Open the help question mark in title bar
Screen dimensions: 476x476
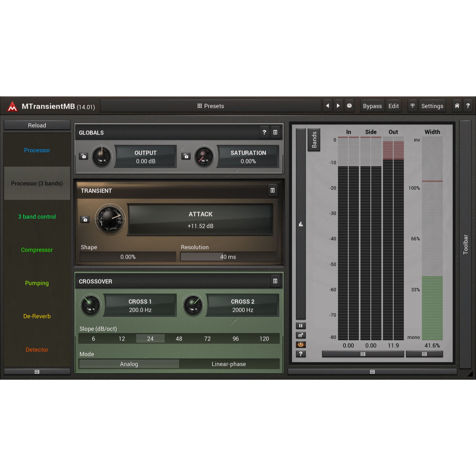[x=468, y=106]
